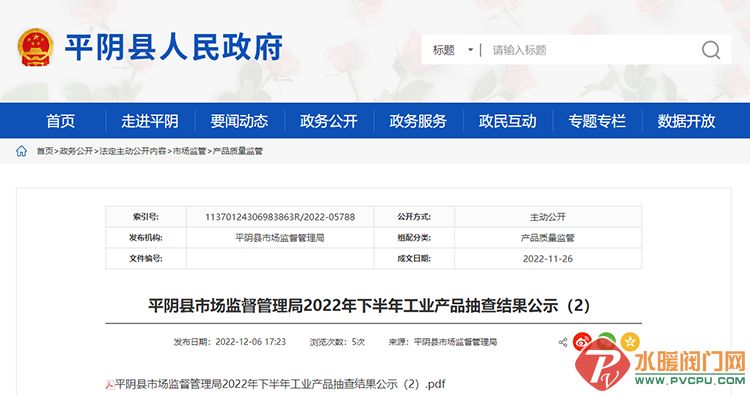
Task: Click the yellow star favorite icon
Action: coord(630,341)
